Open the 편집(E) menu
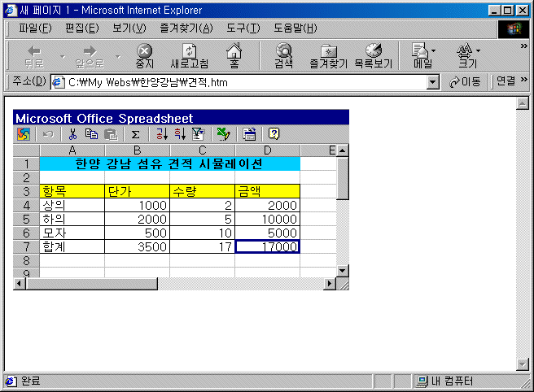 tap(82, 28)
